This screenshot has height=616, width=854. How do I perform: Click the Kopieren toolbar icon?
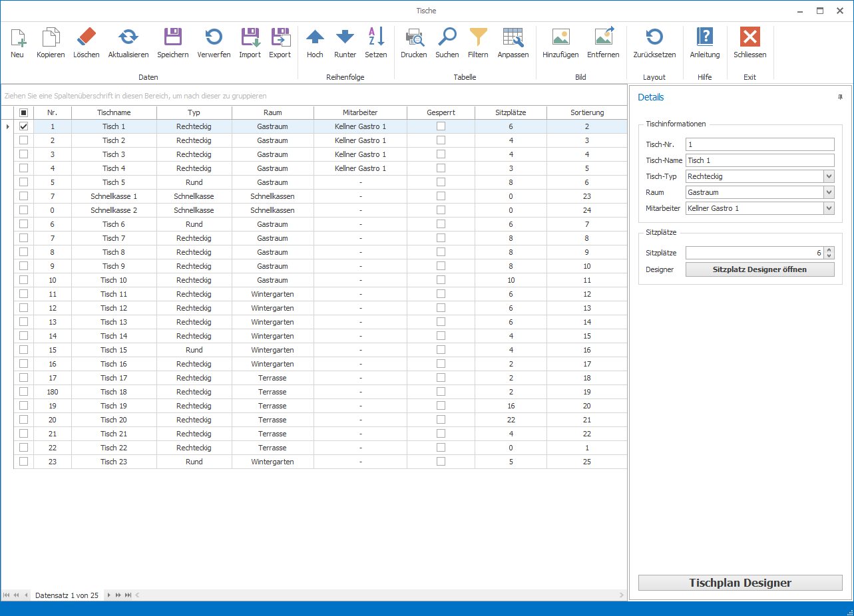(x=51, y=38)
